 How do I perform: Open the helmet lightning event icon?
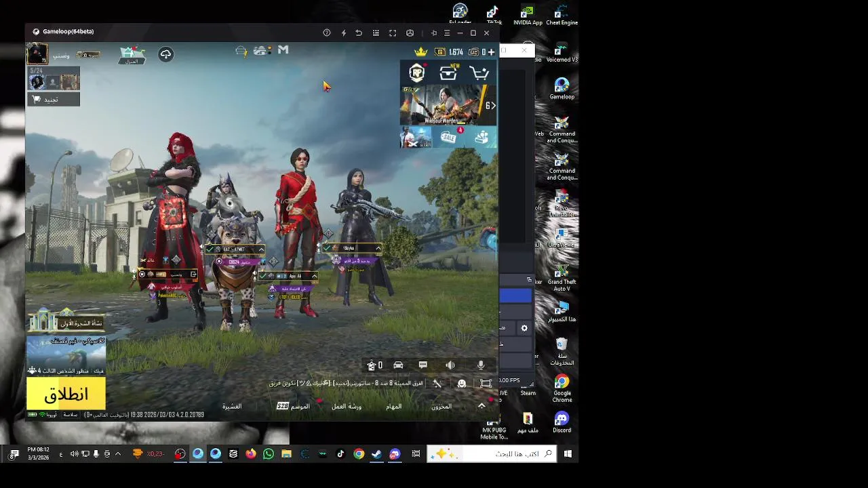(x=241, y=52)
